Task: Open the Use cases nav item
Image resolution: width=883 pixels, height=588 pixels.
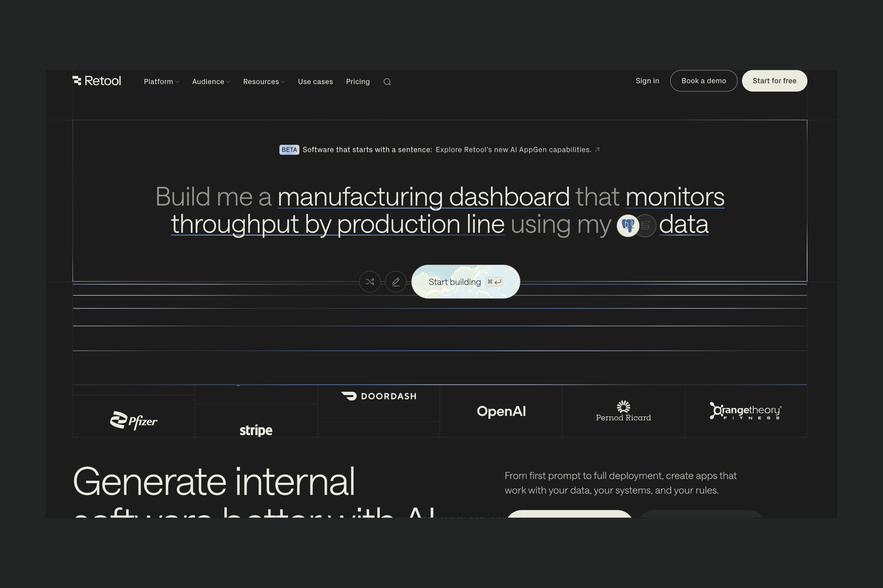Action: click(x=315, y=82)
